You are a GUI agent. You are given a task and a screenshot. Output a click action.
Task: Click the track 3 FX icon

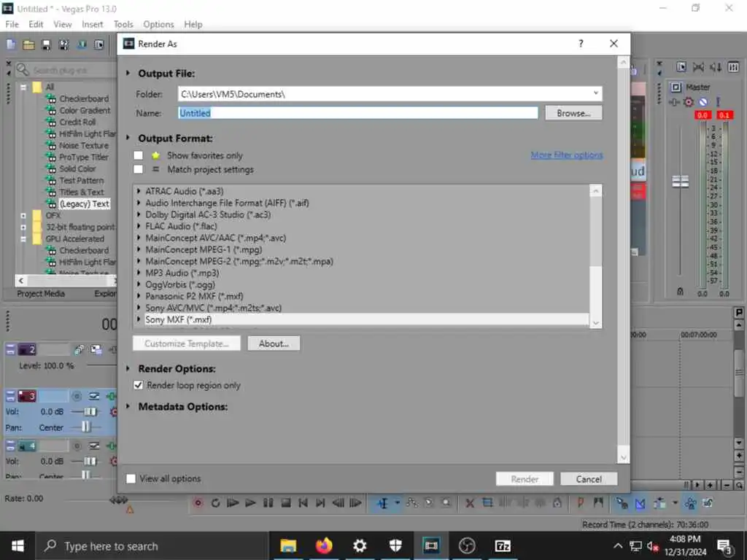coord(111,396)
